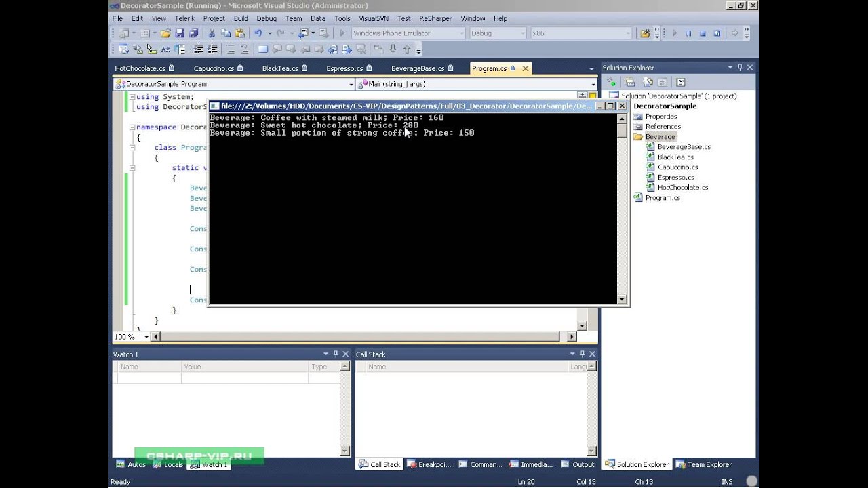Click the console window's vertical scrollbar down arrow
Viewport: 868px width, 488px height.
click(x=622, y=298)
